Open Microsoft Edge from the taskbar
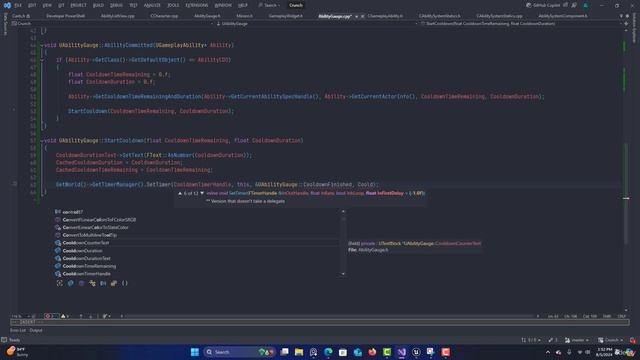 click(x=328, y=352)
